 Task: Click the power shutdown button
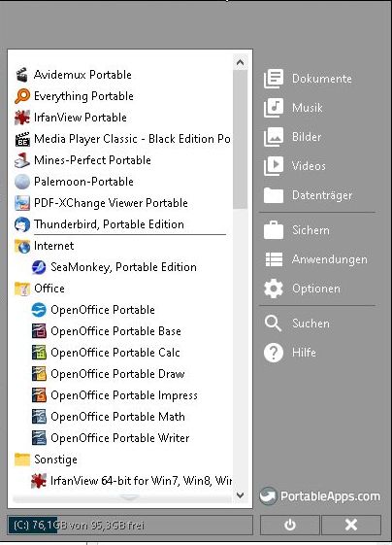(x=289, y=525)
